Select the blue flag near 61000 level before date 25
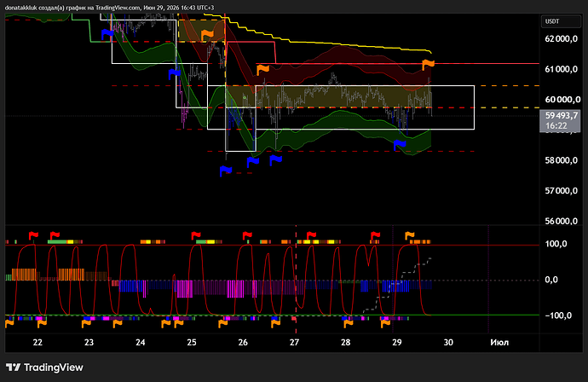Screen dimensions: 588x382 [x=174, y=74]
